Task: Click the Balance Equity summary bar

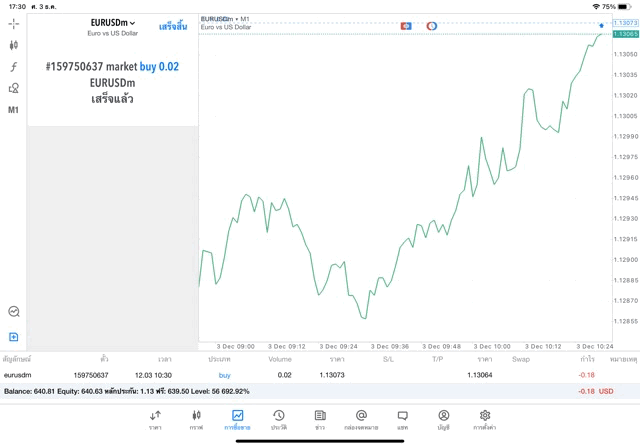Action: tap(320, 391)
